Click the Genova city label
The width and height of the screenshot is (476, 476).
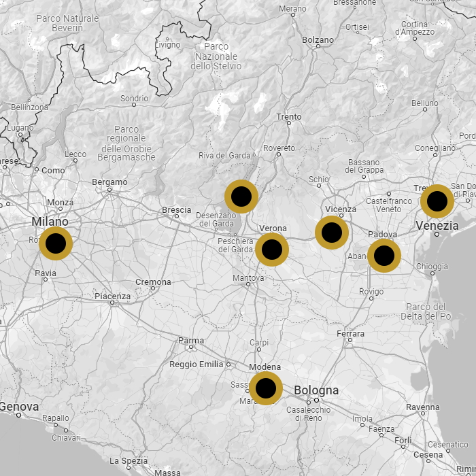pyautogui.click(x=19, y=407)
